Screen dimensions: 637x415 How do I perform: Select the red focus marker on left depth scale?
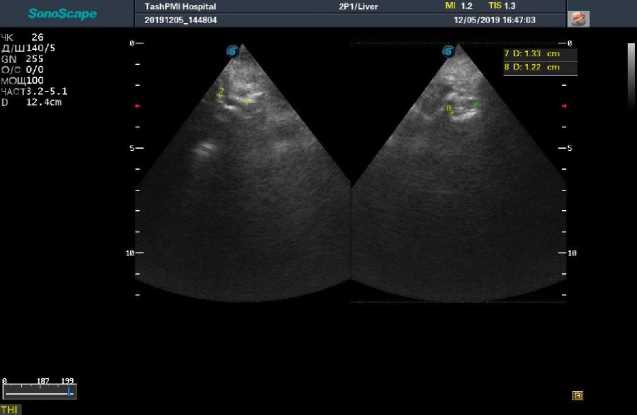pyautogui.click(x=137, y=106)
